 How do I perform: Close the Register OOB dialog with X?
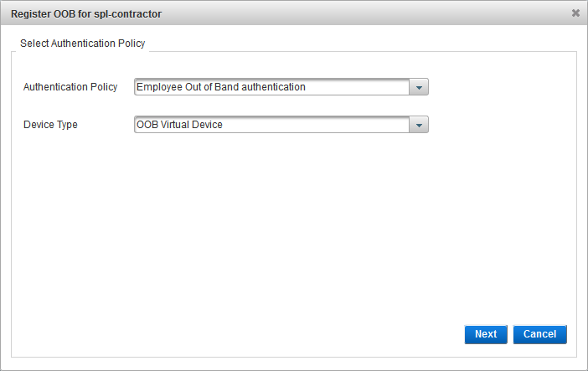pyautogui.click(x=575, y=13)
